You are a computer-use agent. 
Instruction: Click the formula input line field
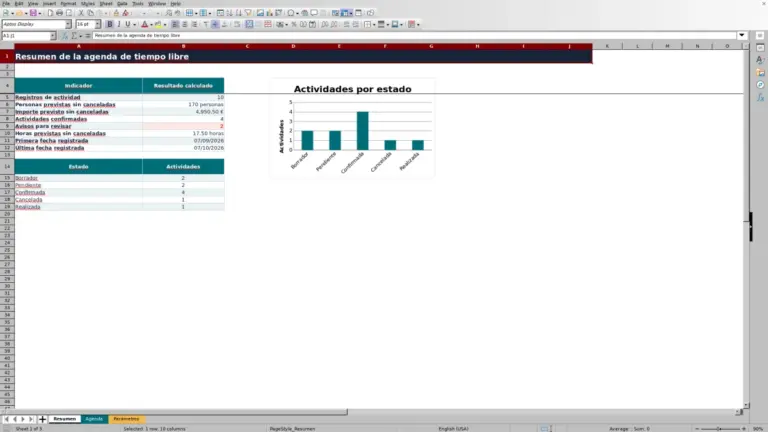[x=414, y=35]
